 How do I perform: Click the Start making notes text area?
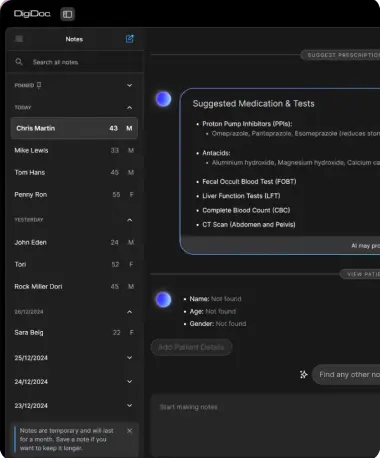click(265, 425)
